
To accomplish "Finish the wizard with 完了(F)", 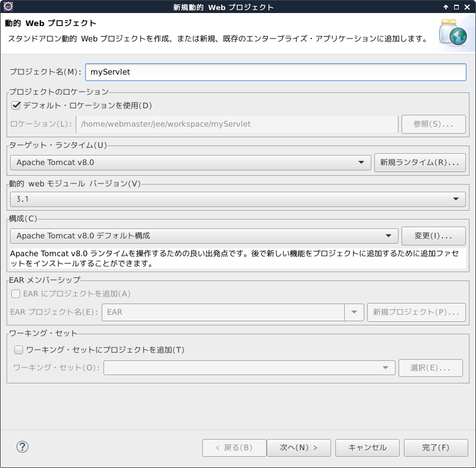I will [436, 448].
